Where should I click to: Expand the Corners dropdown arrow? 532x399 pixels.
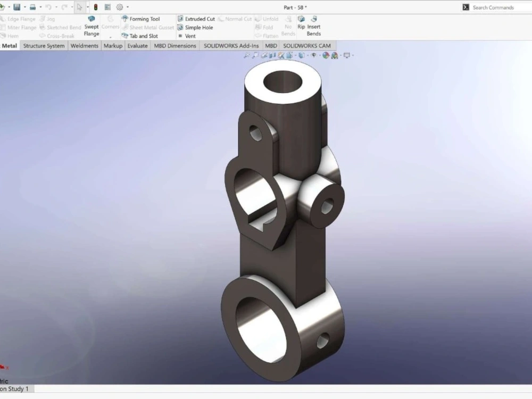pyautogui.click(x=110, y=37)
